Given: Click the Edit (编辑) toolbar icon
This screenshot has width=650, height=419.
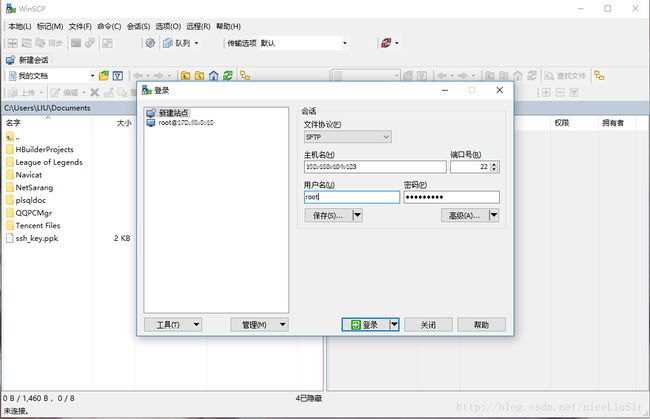Looking at the screenshot, I should click(64, 92).
